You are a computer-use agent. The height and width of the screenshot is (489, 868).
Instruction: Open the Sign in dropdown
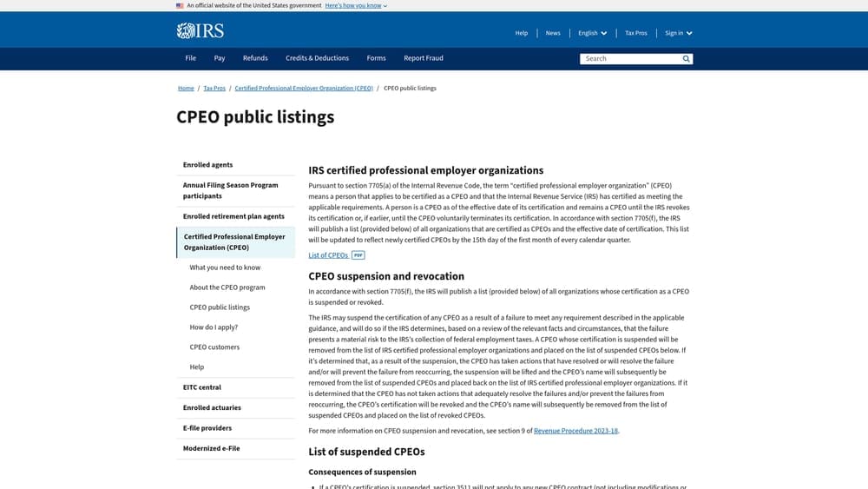pos(678,33)
